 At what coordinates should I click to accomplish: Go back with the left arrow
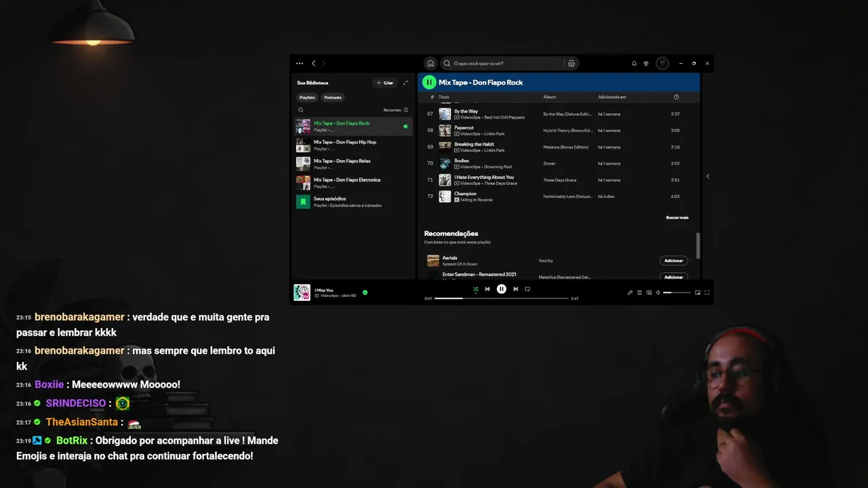click(313, 63)
